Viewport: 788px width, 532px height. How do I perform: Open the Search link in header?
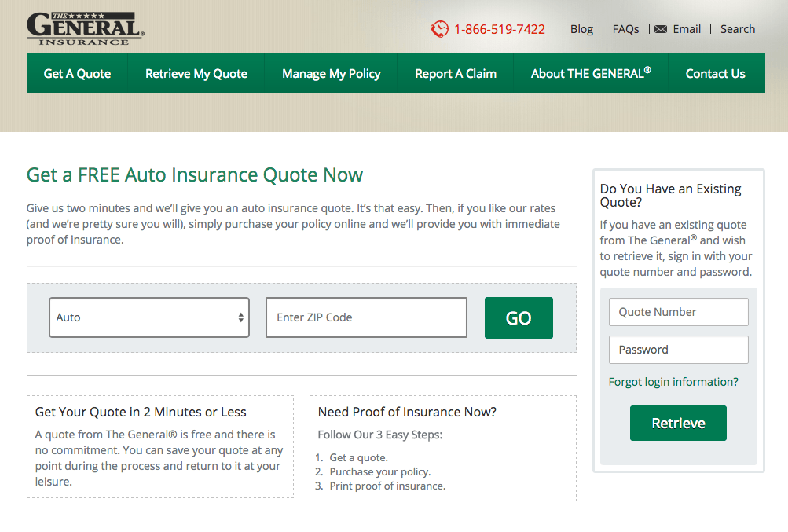(738, 29)
